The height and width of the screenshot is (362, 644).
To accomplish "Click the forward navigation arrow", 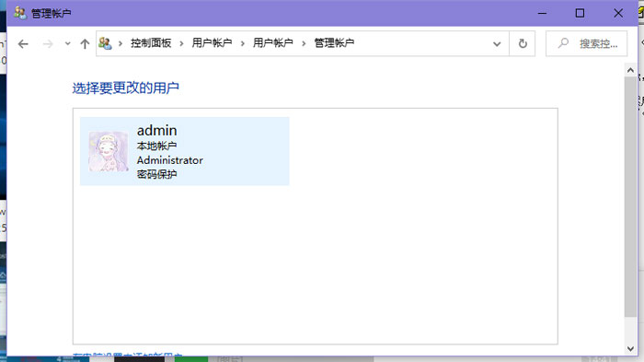I will click(48, 43).
